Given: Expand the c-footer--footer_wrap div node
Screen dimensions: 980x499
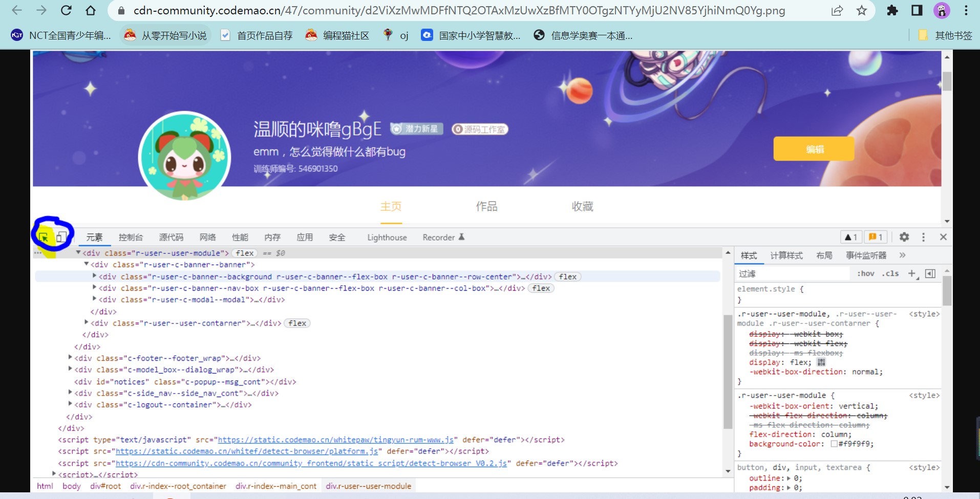Looking at the screenshot, I should [70, 357].
